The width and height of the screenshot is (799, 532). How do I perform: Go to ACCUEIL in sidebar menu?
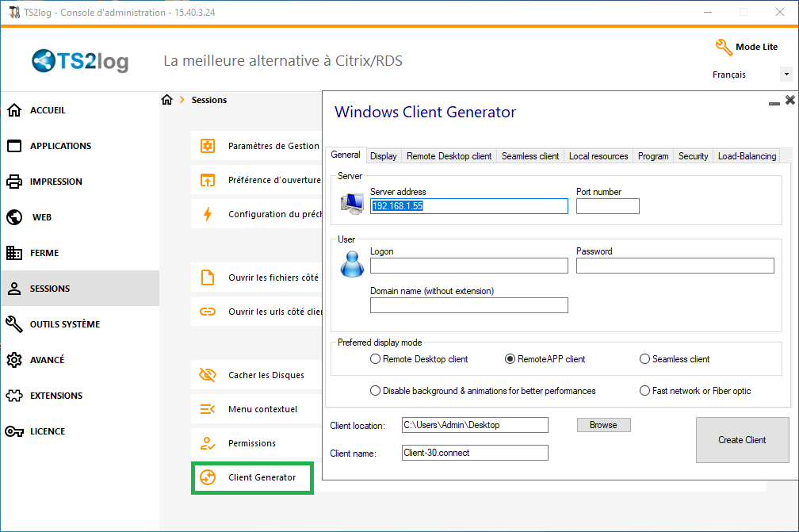(x=79, y=110)
